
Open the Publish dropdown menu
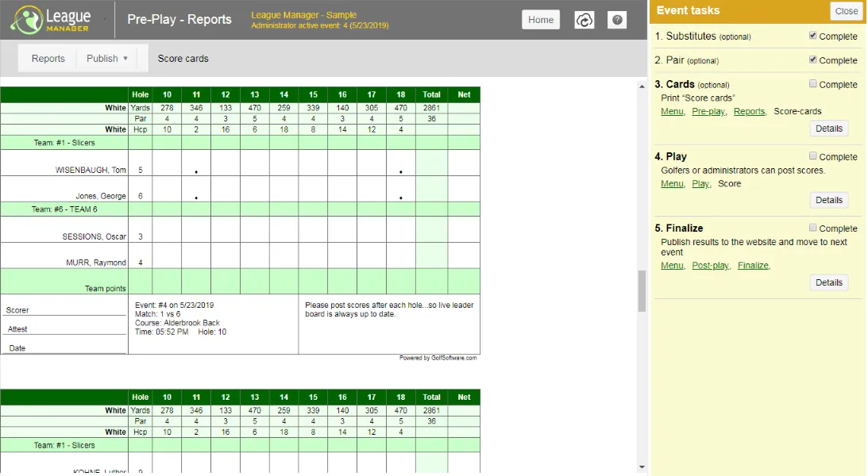[107, 58]
